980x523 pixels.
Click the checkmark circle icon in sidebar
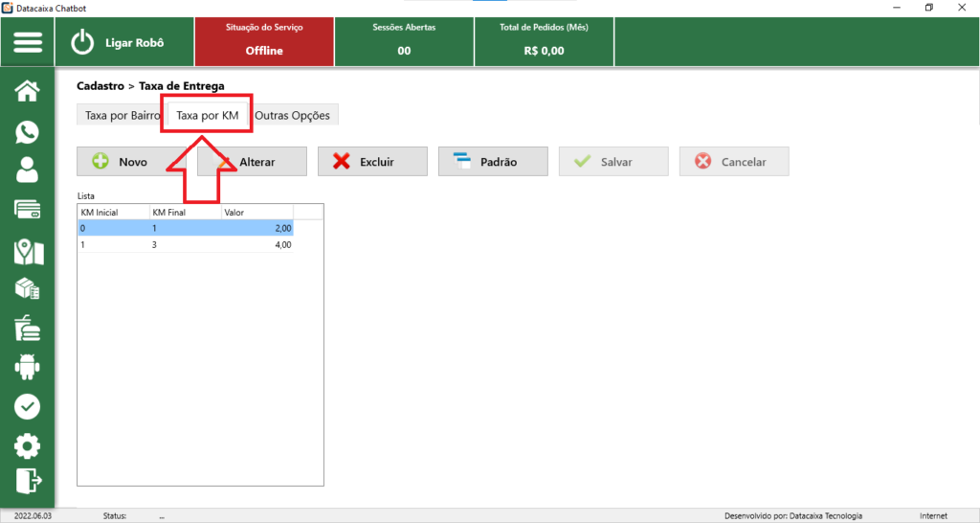pyautogui.click(x=28, y=406)
